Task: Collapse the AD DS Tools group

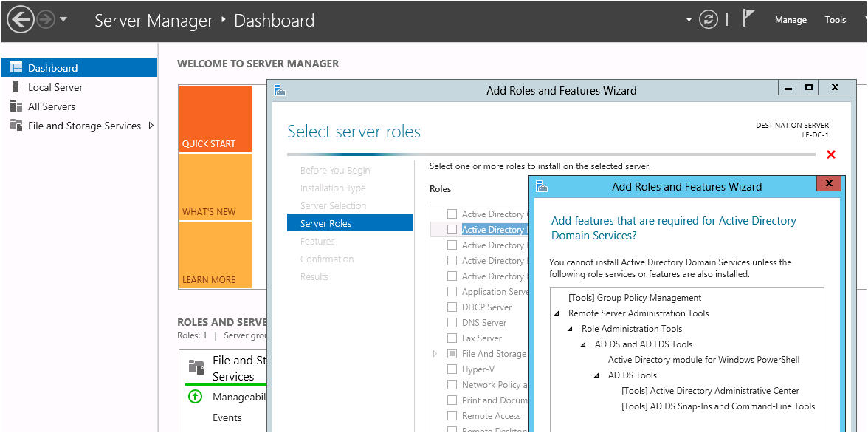Action: [x=596, y=375]
